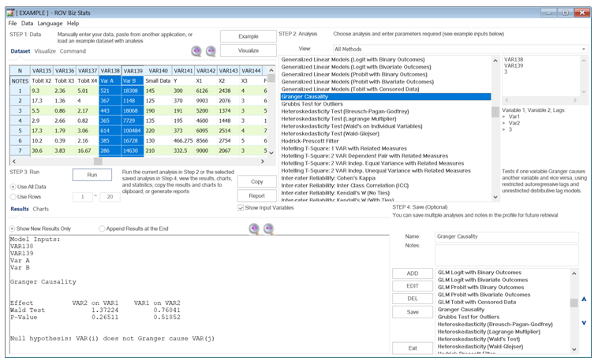The image size is (598, 364).
Task: Zoom in on the results text
Action: (x=254, y=228)
